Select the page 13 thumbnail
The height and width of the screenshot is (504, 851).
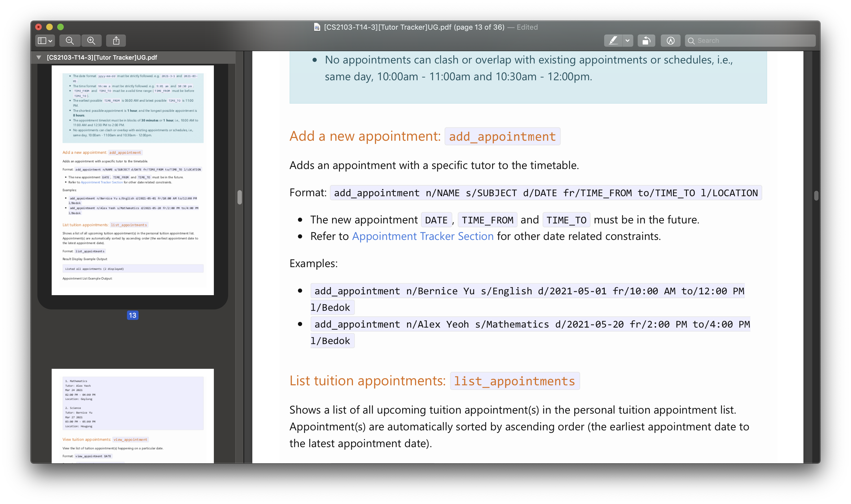coord(132,180)
